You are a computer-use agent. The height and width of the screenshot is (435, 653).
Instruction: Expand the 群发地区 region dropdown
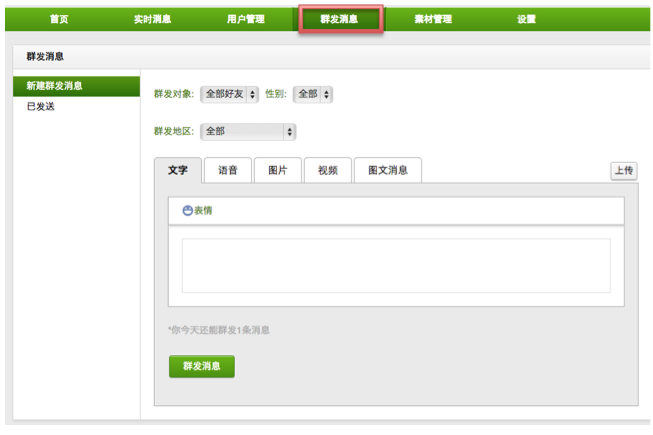[x=248, y=131]
